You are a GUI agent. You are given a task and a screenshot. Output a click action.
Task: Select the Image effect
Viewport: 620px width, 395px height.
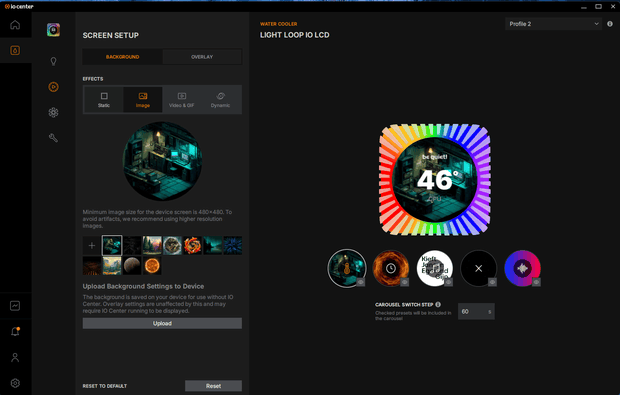pos(143,100)
